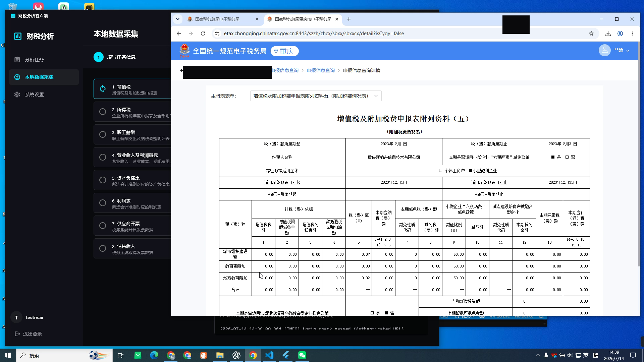644x362 pixels.
Task: Click step 1 填写任务信息 indicator
Action: 115,57
